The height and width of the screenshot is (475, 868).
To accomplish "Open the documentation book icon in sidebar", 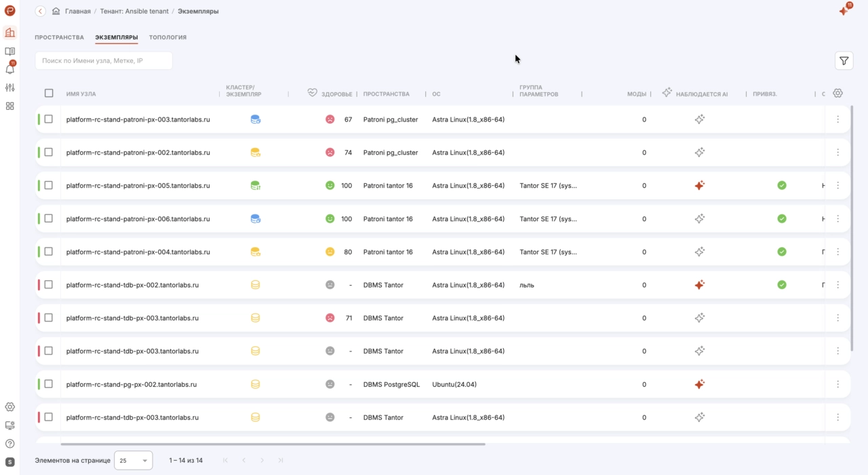I will (9, 52).
